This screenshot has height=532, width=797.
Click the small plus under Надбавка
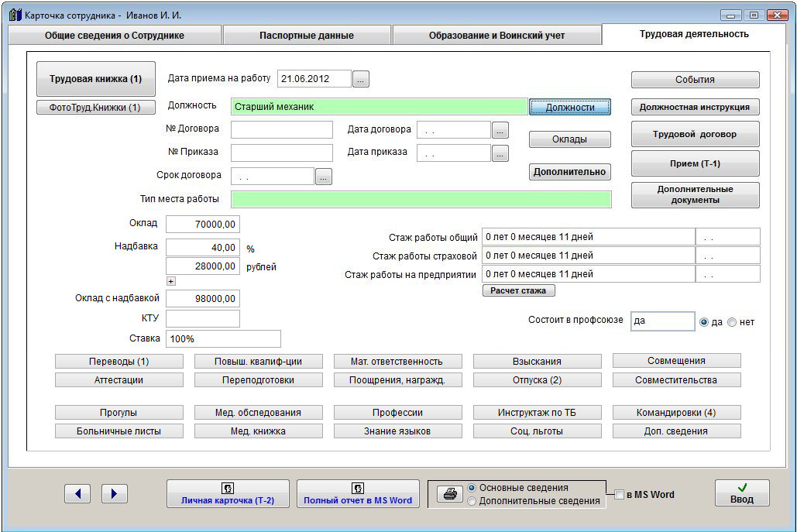click(x=171, y=281)
